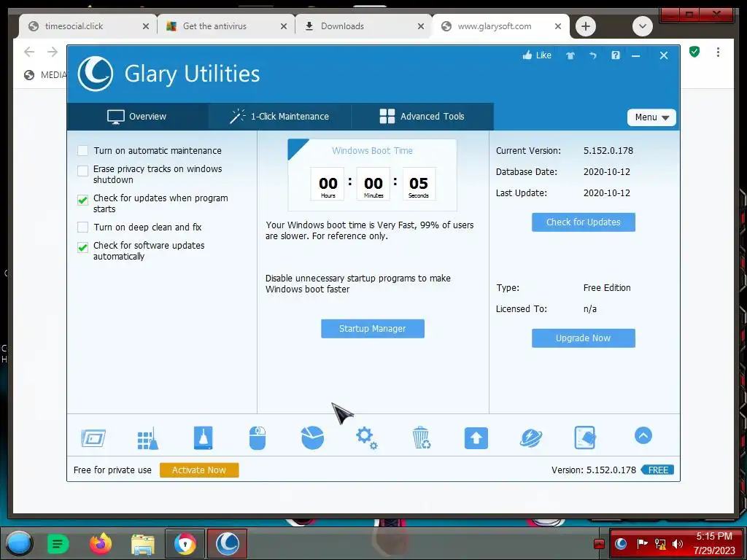Click the Windows Boot Time panel heading
Screen dimensions: 747x560
(x=372, y=150)
